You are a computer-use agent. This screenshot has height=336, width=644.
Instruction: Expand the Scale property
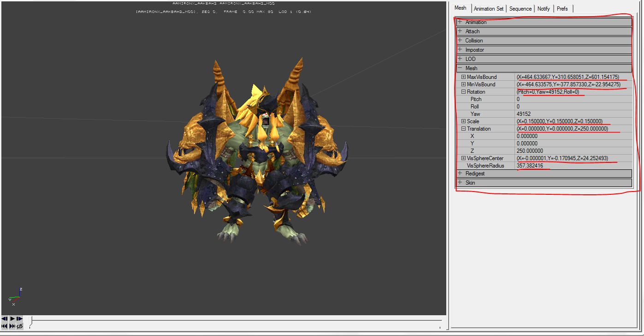(464, 121)
